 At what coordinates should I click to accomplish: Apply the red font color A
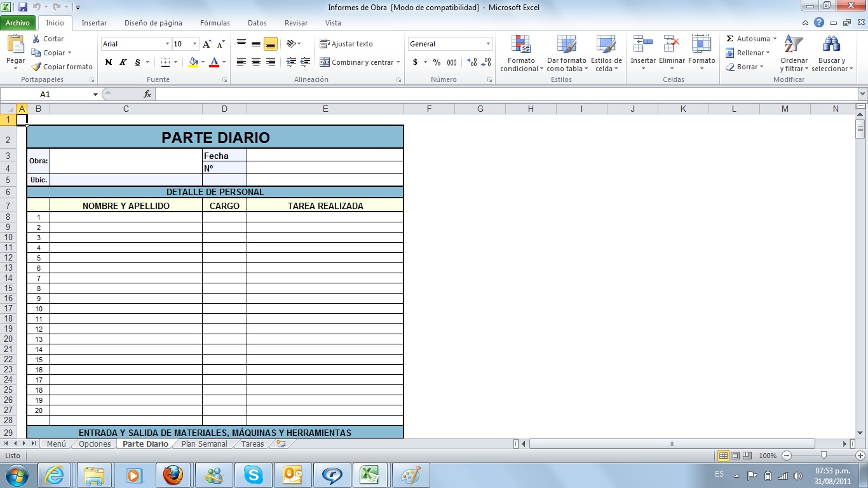214,62
